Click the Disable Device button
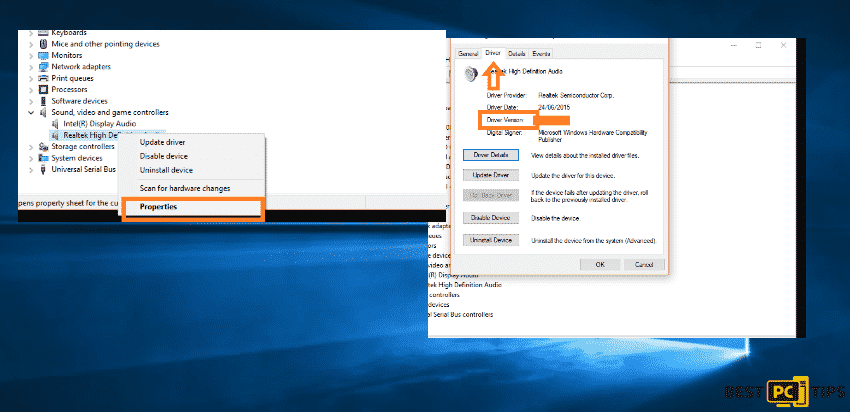This screenshot has height=412, width=850. [491, 218]
